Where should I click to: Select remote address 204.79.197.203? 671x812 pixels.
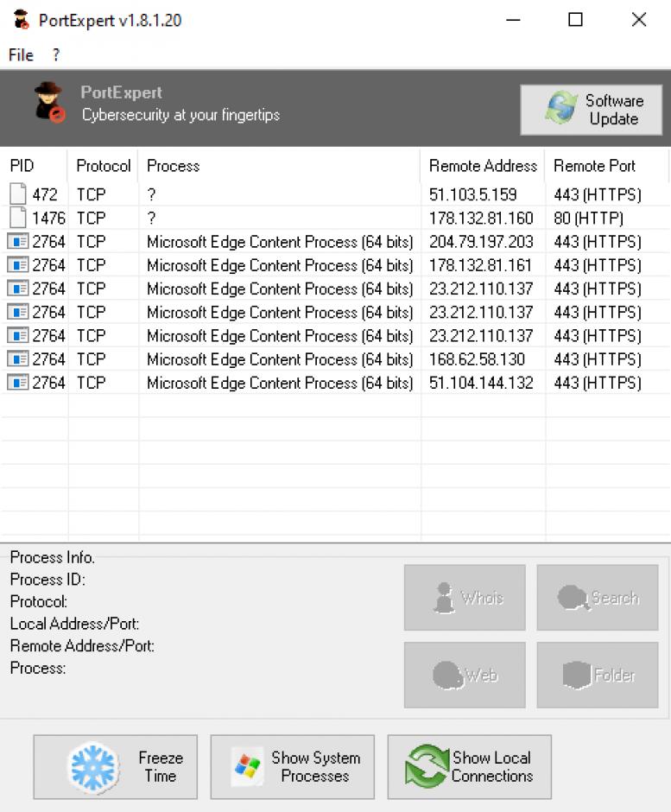pyautogui.click(x=481, y=242)
